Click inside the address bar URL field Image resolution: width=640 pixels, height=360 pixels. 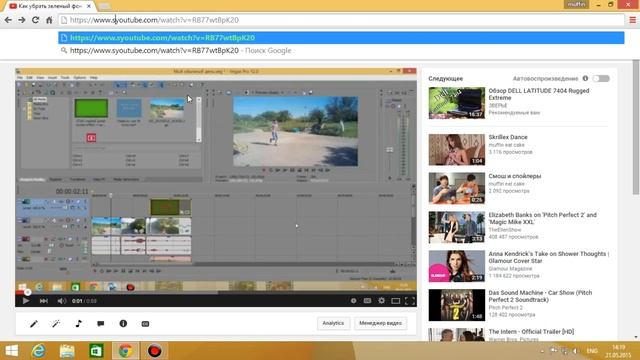click(x=341, y=20)
